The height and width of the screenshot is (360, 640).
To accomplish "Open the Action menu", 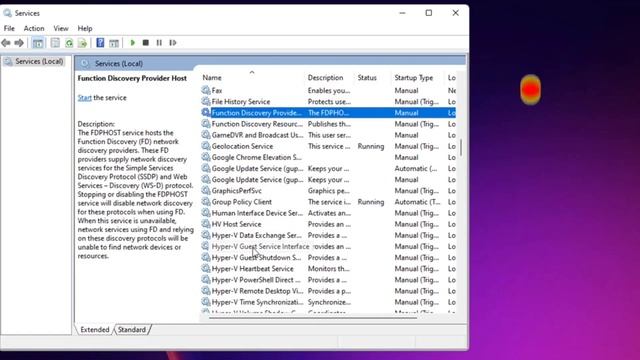I will pos(34,28).
